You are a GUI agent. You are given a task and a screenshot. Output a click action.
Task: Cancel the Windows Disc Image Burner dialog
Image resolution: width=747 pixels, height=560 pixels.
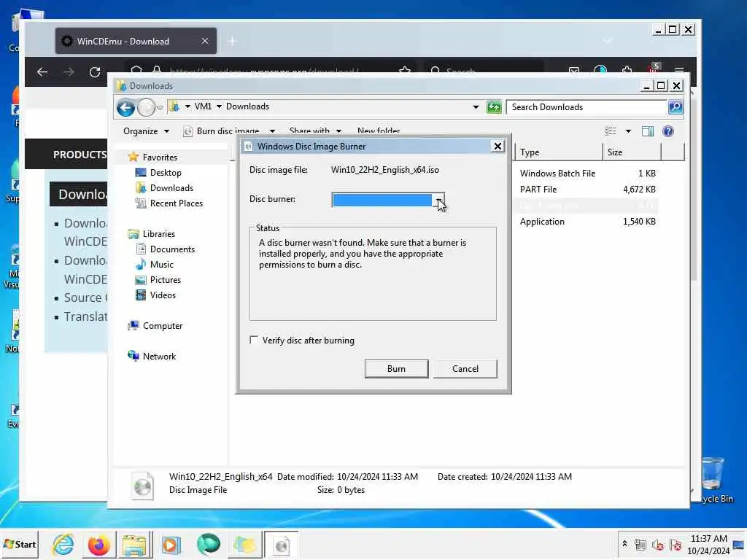(x=465, y=368)
